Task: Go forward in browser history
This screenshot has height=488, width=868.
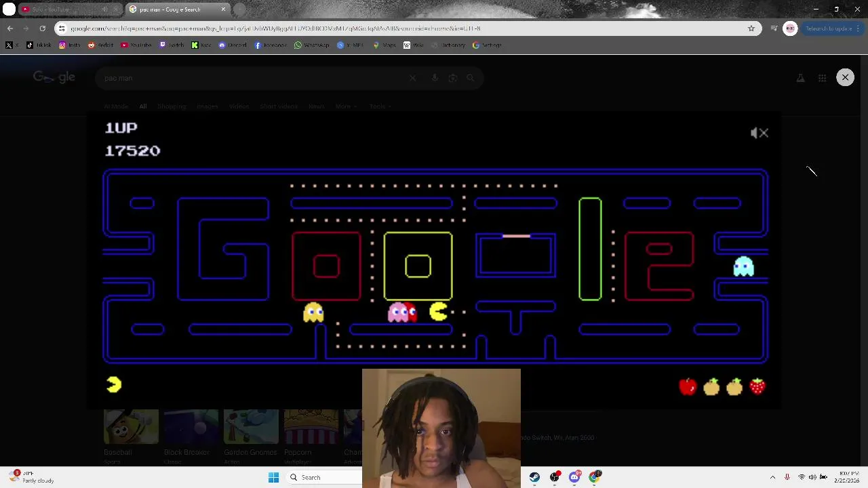Action: click(26, 28)
